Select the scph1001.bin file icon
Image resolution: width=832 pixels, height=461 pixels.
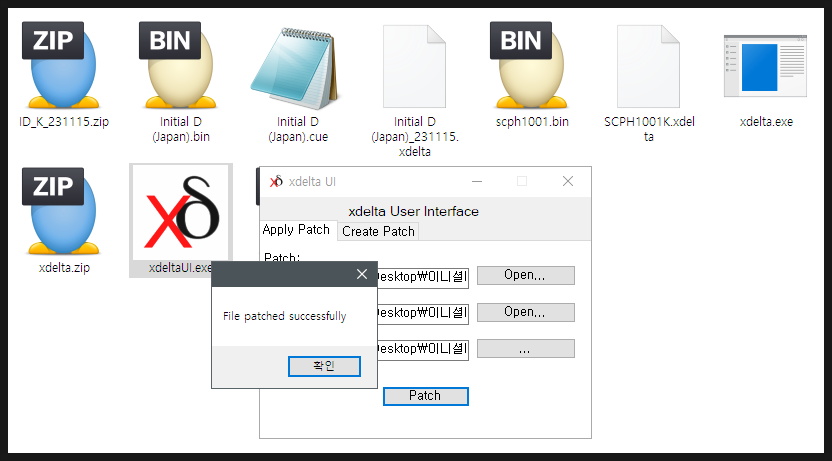coord(530,65)
